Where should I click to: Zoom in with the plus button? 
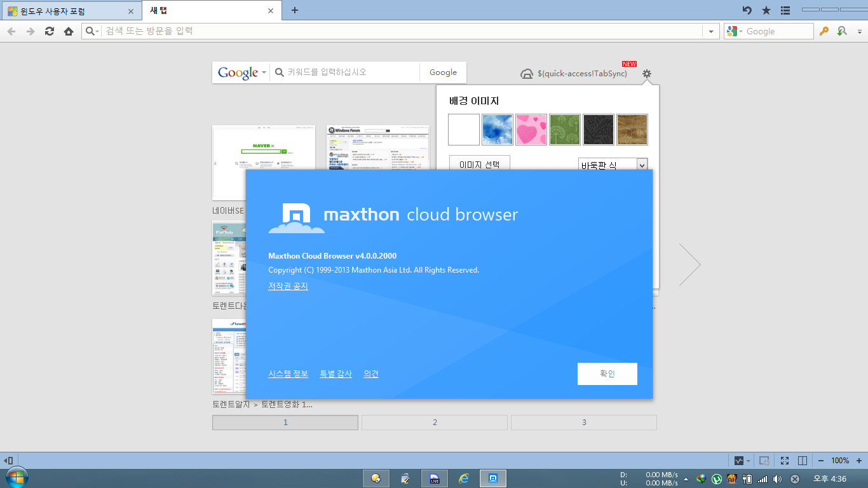click(859, 461)
